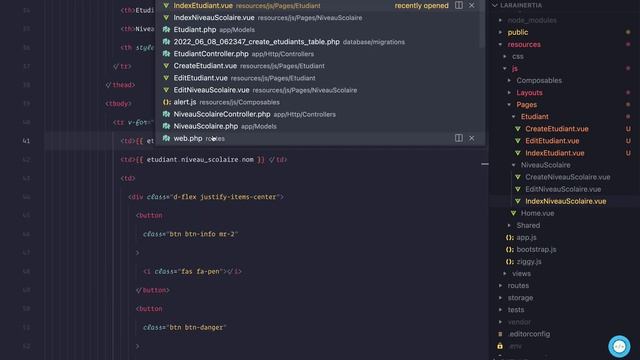Open web.php to the side (split icon)
The image size is (640, 360).
[459, 138]
